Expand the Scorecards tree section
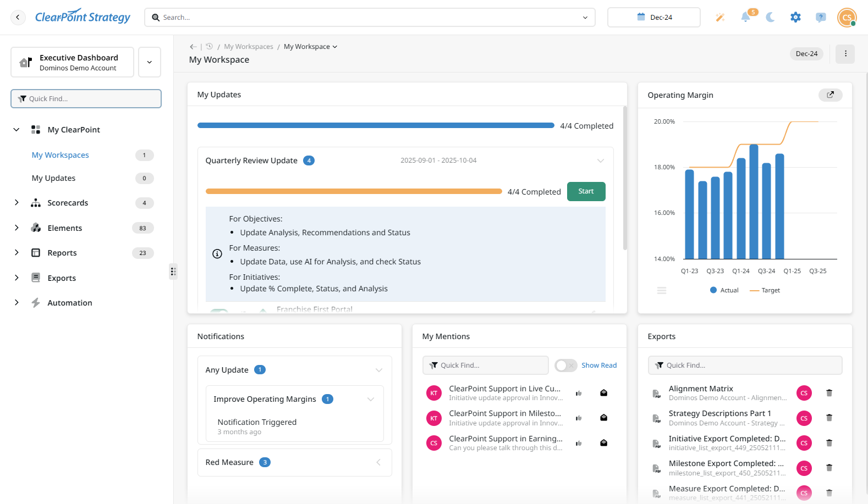The width and height of the screenshot is (868, 504). pos(17,203)
